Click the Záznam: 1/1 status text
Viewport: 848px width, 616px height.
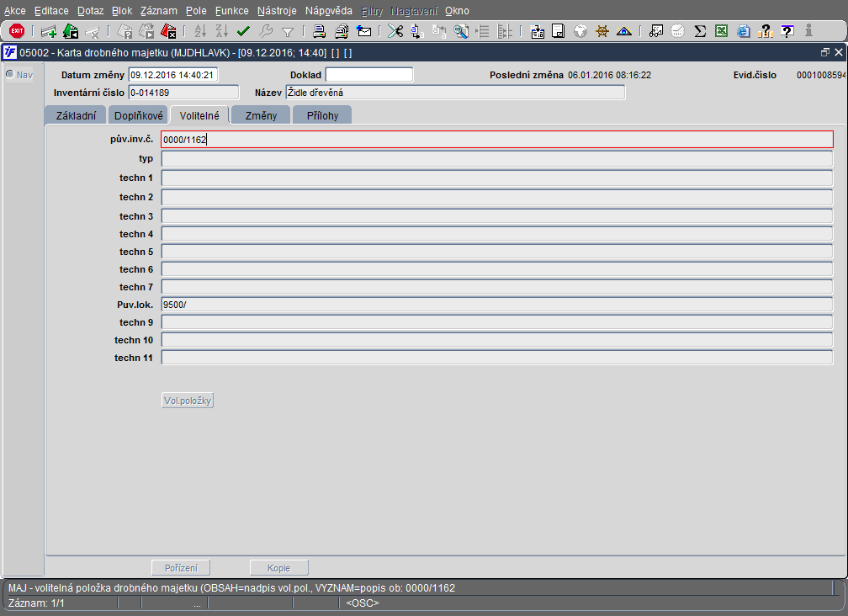(x=36, y=603)
